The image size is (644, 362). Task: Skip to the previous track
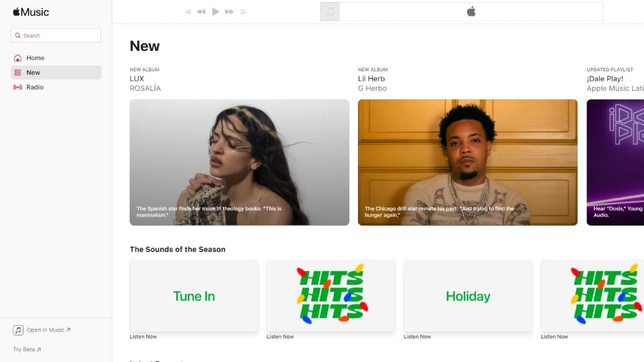point(201,11)
